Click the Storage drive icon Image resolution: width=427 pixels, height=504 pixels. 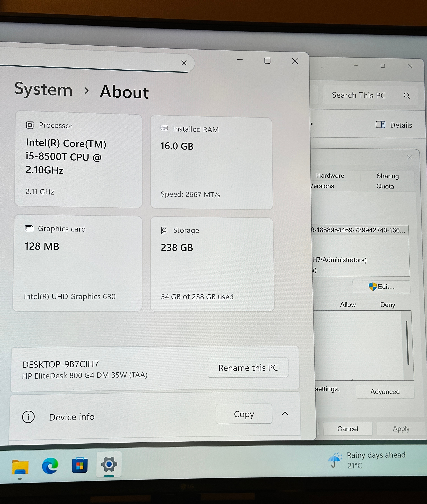(164, 230)
